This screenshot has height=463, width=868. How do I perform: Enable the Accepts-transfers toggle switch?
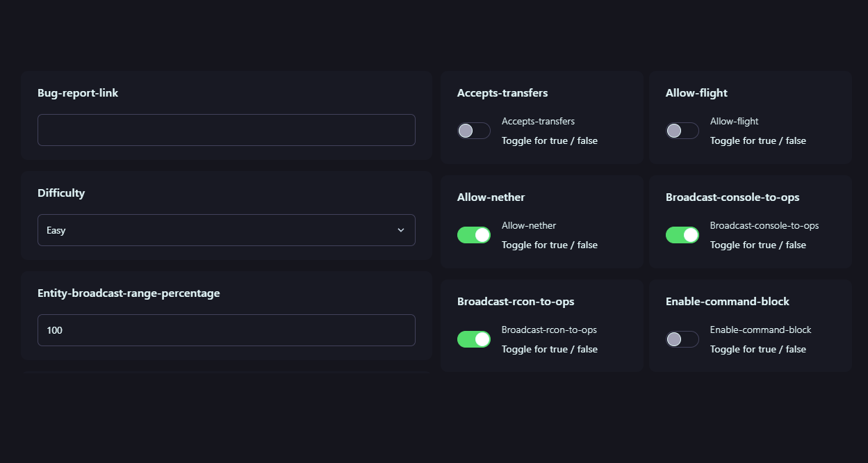point(473,131)
